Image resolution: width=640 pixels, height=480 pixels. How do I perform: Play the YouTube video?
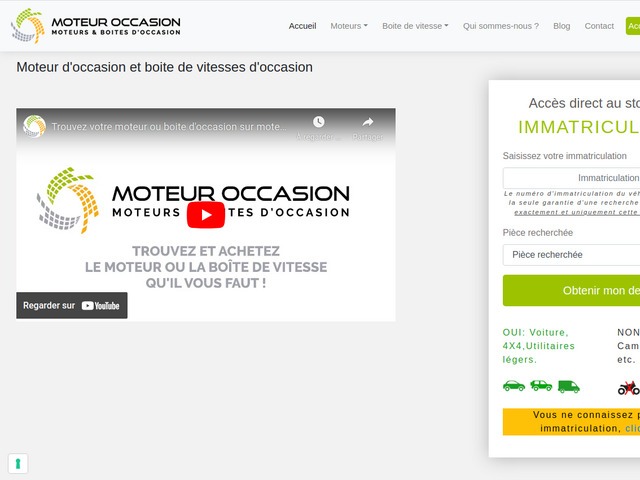pos(206,215)
